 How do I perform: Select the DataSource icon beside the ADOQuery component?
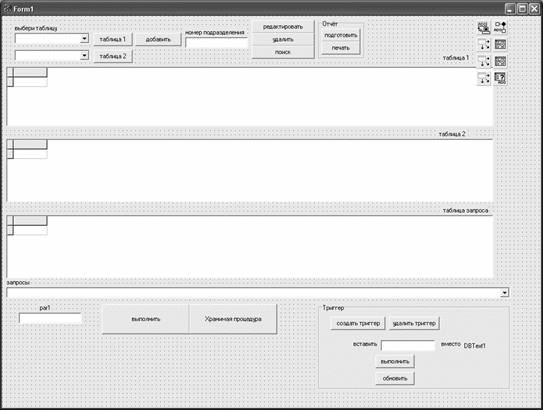click(484, 78)
